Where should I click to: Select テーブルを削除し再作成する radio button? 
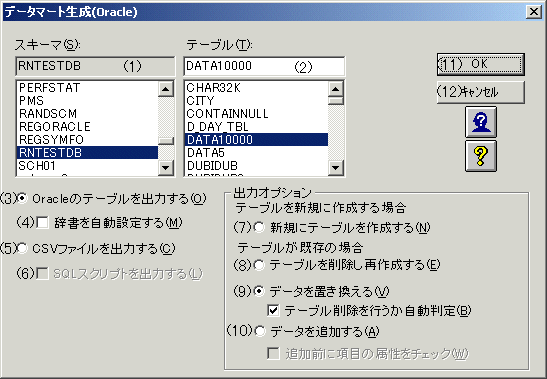click(x=259, y=265)
